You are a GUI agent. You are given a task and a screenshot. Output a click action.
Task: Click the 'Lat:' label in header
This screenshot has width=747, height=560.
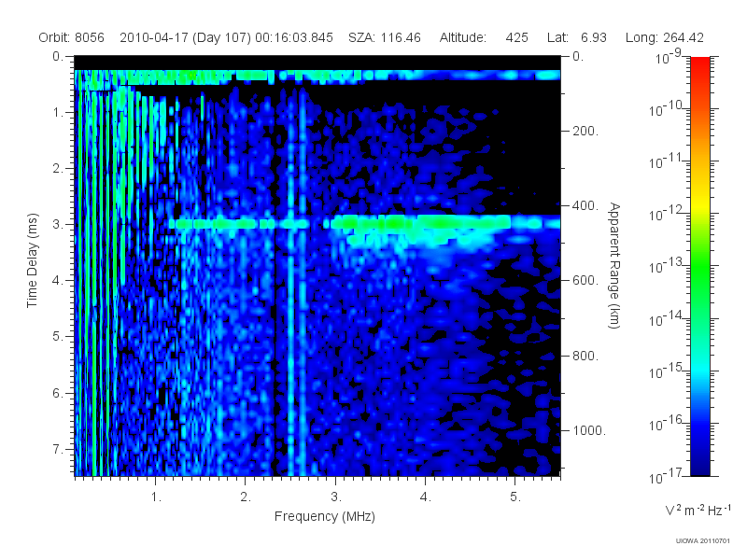point(557,37)
